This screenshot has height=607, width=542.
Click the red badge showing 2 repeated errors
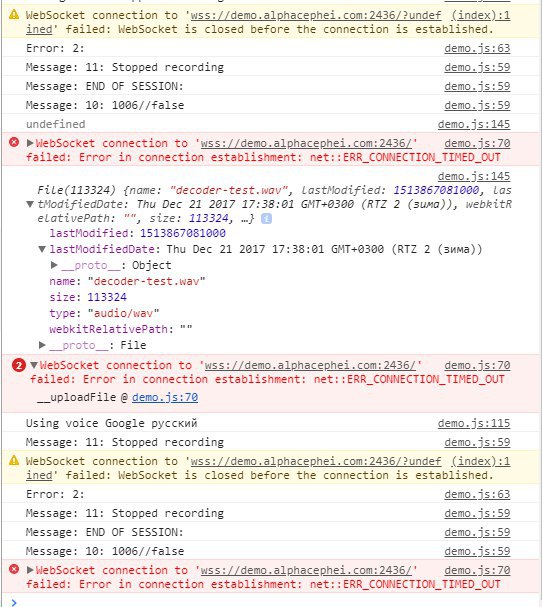click(x=19, y=365)
